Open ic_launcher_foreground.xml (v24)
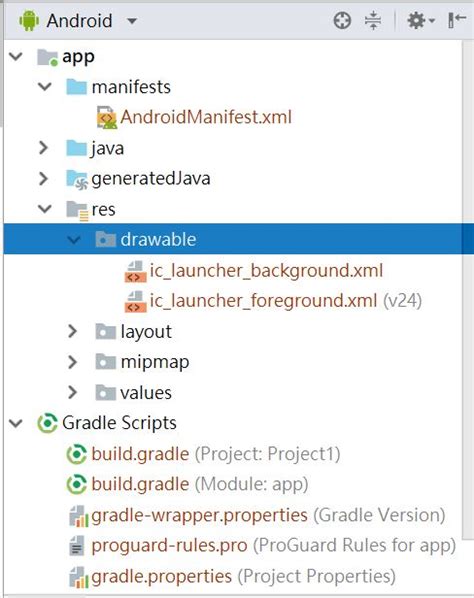This screenshot has width=474, height=598. (286, 301)
